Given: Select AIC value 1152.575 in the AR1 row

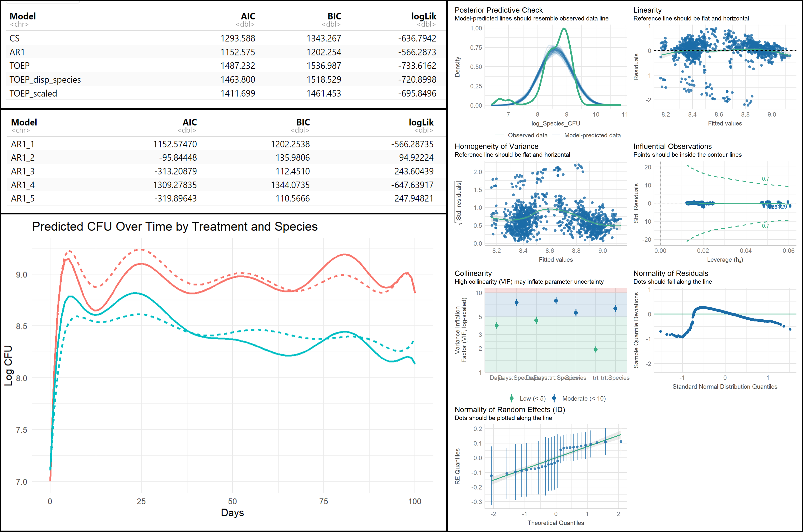Looking at the screenshot, I should [237, 52].
